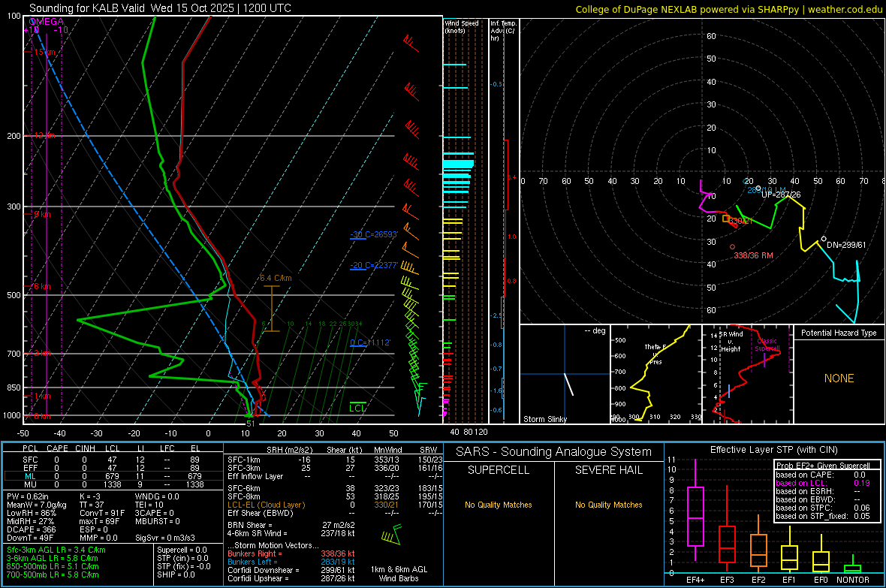Click the Theta-E v. Pres label
Image resolution: width=886 pixels, height=588 pixels.
point(655,354)
